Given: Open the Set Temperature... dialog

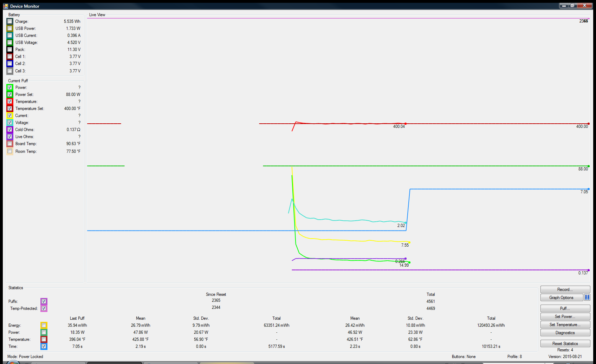Looking at the screenshot, I should pos(565,325).
